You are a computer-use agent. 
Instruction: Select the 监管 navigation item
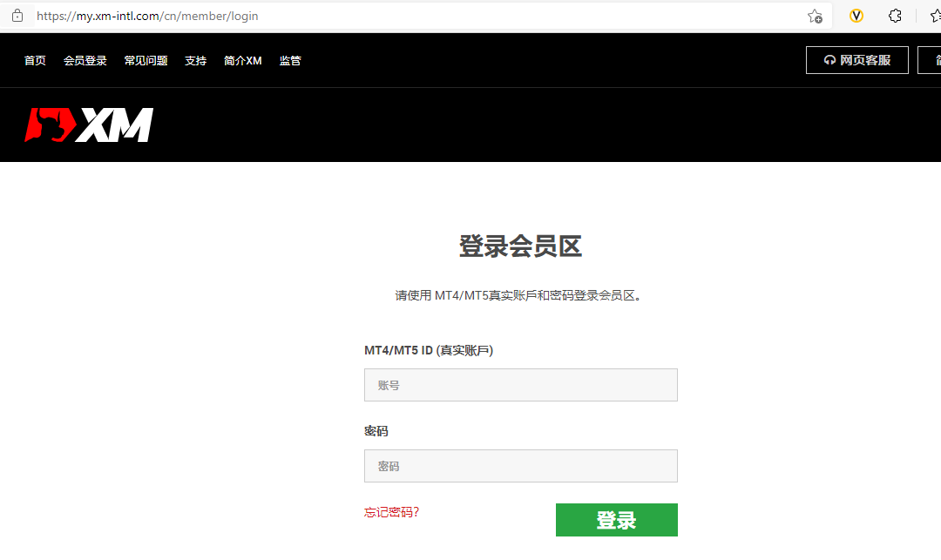(290, 61)
